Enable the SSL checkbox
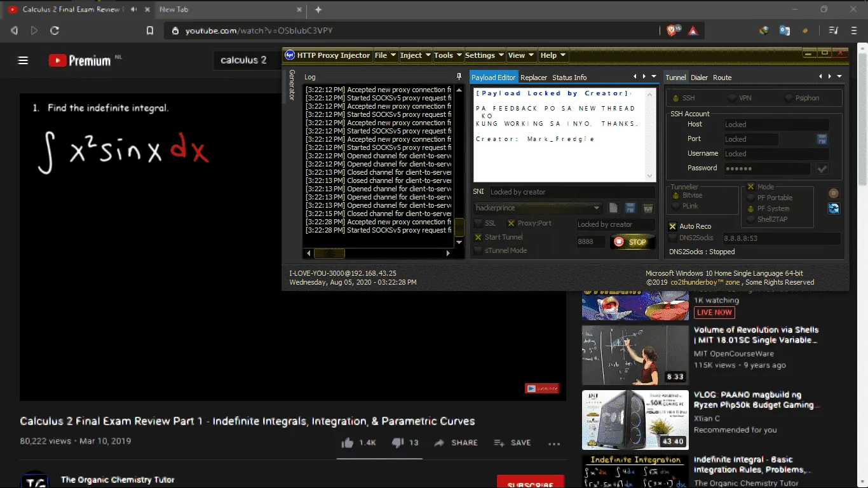Screen dimensions: 868x488 pos(478,223)
